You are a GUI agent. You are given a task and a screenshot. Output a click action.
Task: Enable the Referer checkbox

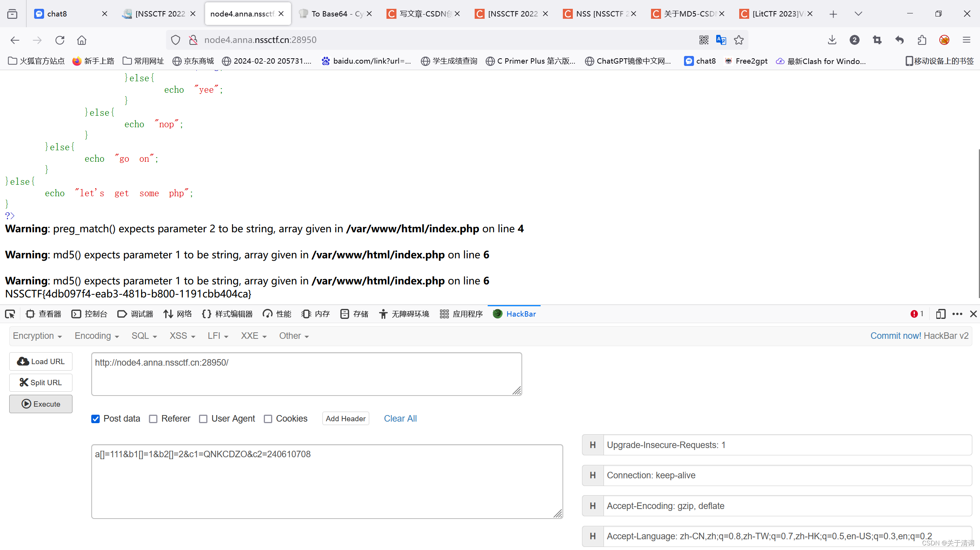153,419
